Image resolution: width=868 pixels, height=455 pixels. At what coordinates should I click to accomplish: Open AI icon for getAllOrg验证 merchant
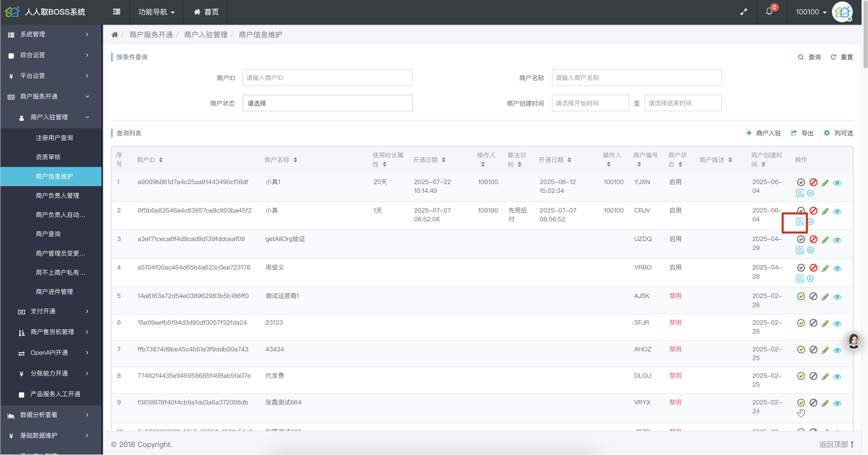[811, 250]
